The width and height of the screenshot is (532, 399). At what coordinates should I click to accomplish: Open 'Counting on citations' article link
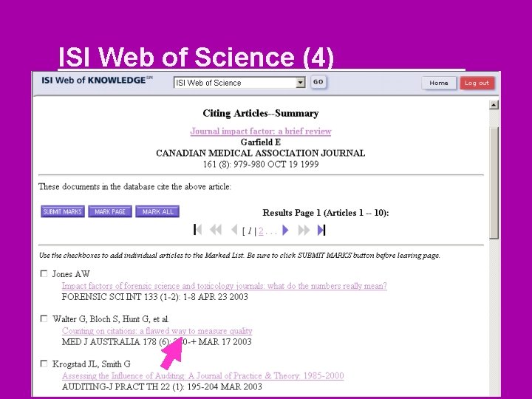click(157, 331)
